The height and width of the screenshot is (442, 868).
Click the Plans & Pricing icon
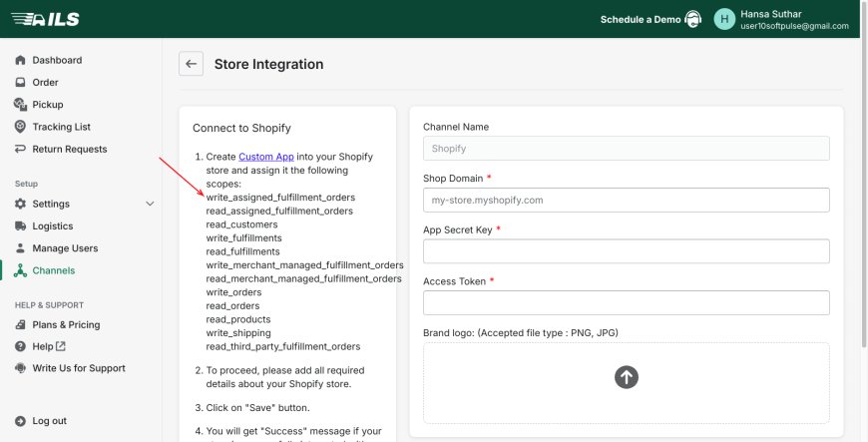click(21, 324)
